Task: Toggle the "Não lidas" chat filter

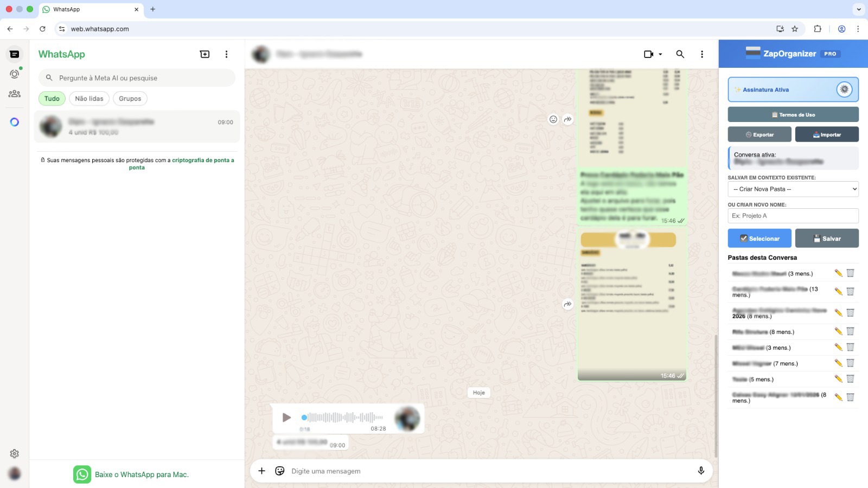Action: (x=89, y=98)
